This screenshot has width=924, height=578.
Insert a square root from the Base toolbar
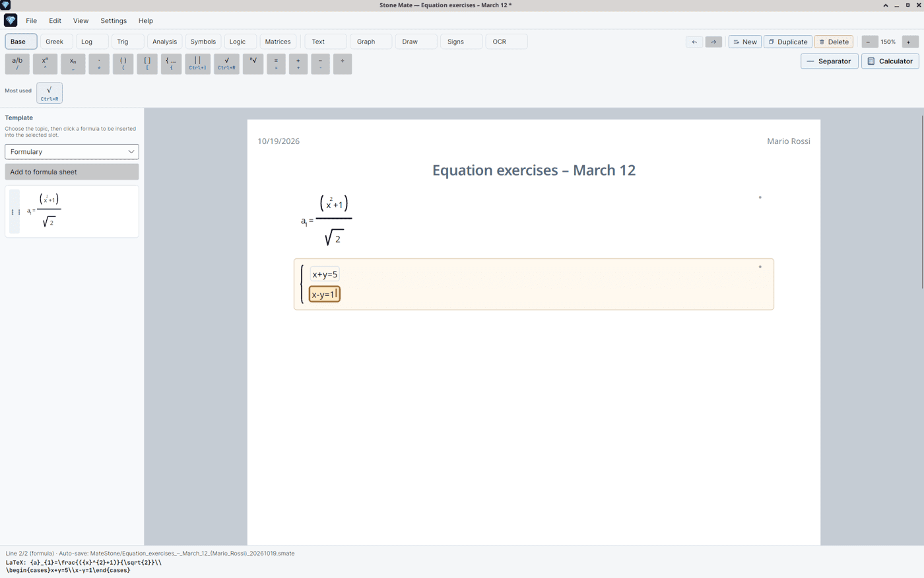pos(226,63)
